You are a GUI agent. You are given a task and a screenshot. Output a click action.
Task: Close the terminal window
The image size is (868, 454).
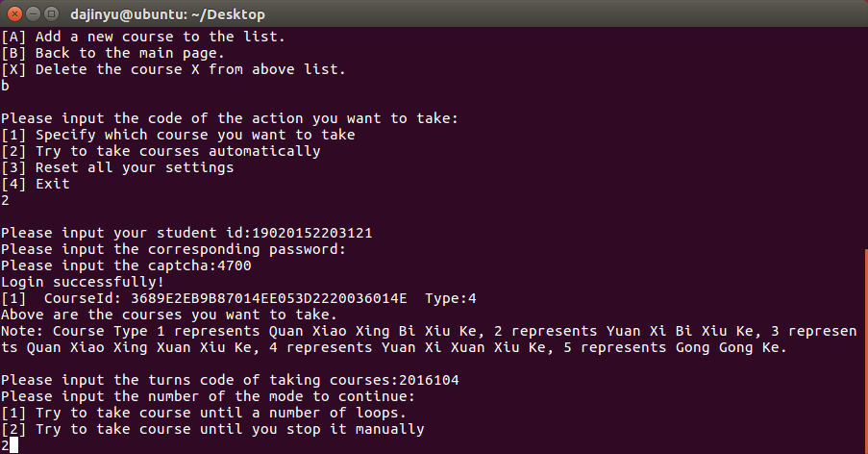tap(13, 13)
